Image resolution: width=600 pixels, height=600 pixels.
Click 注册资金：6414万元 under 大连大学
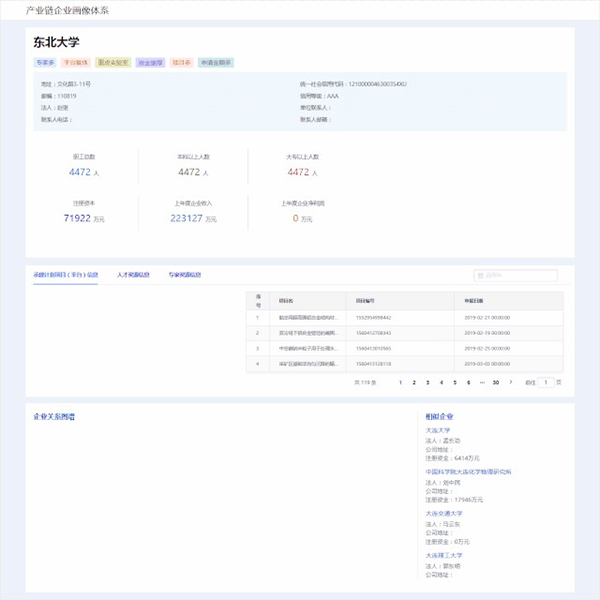(x=452, y=458)
